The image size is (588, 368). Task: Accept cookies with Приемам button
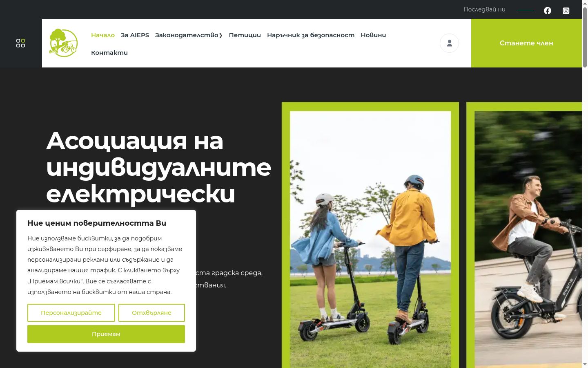106,334
